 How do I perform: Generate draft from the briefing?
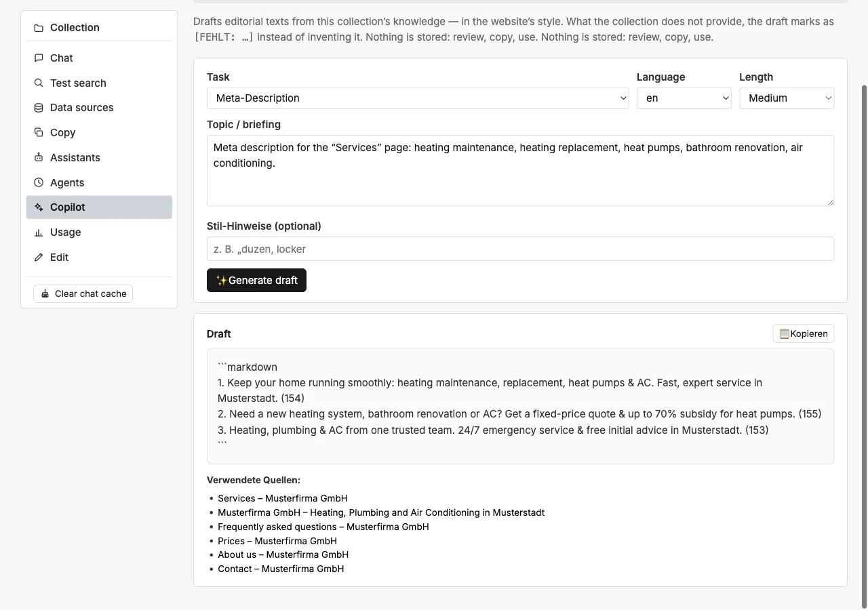(256, 281)
